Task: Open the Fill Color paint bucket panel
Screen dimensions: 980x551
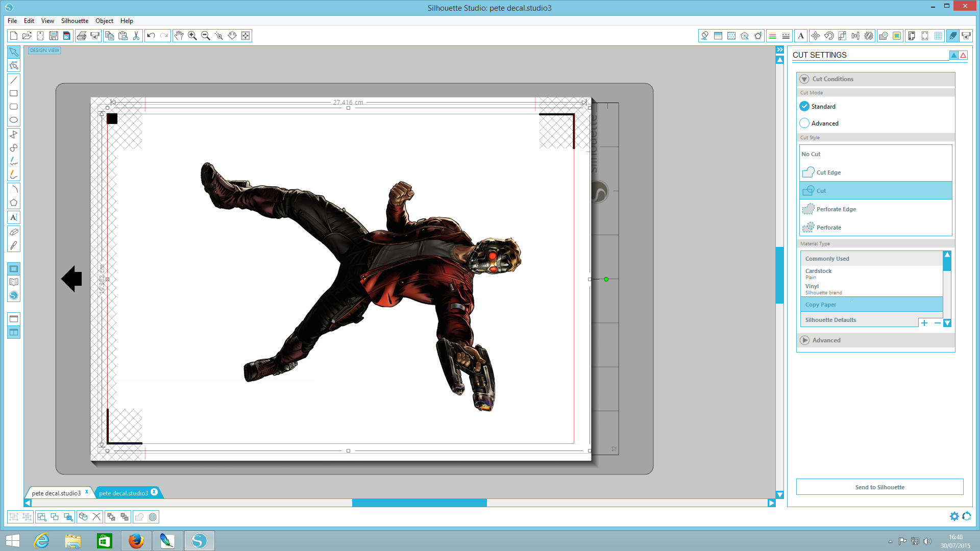Action: point(705,36)
